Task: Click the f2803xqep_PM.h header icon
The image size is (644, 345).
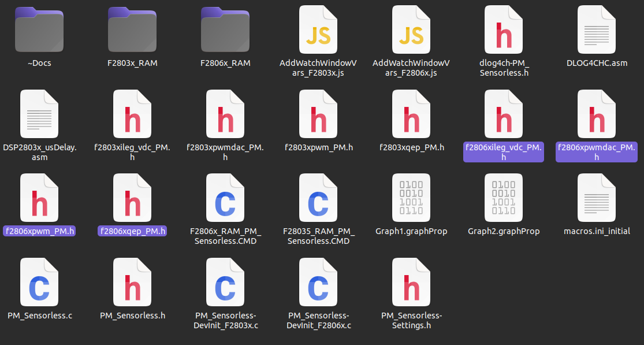Action: click(411, 114)
